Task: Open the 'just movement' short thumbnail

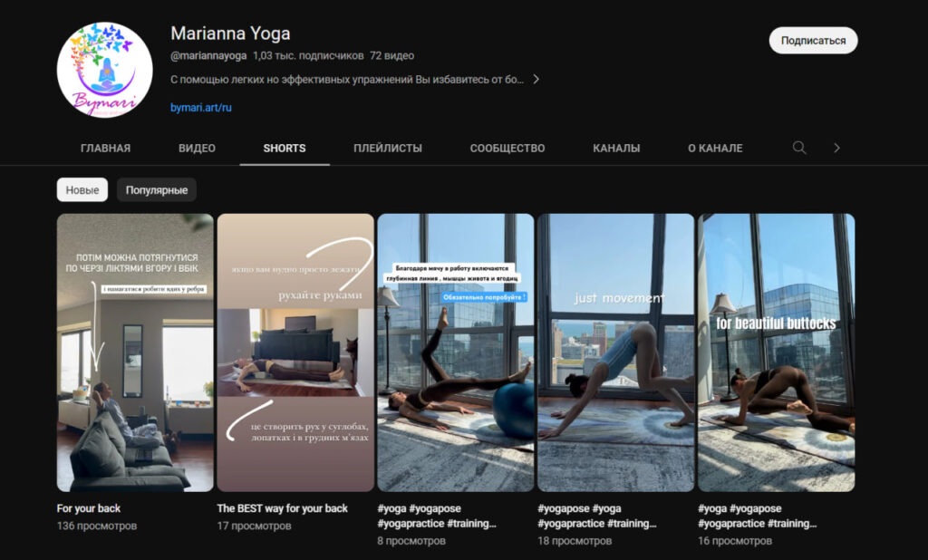Action: [615, 352]
